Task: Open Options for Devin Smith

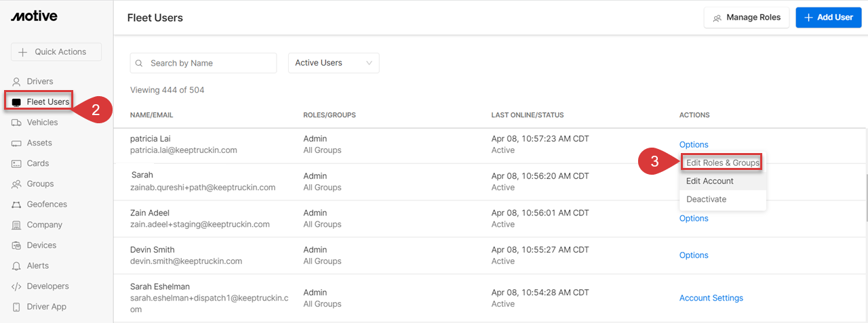Action: click(694, 255)
